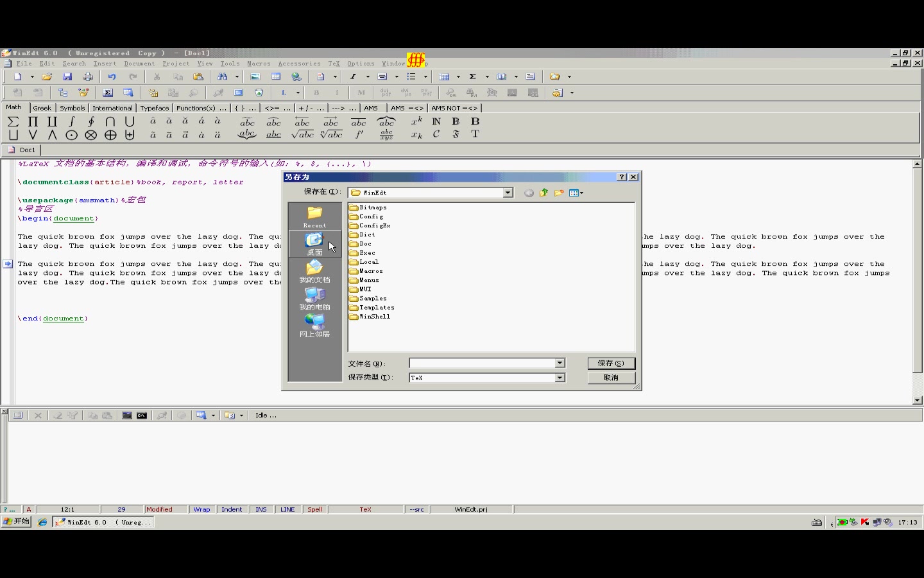Screen dimensions: 924x578
Task: Switch to the International tab
Action: pos(112,108)
